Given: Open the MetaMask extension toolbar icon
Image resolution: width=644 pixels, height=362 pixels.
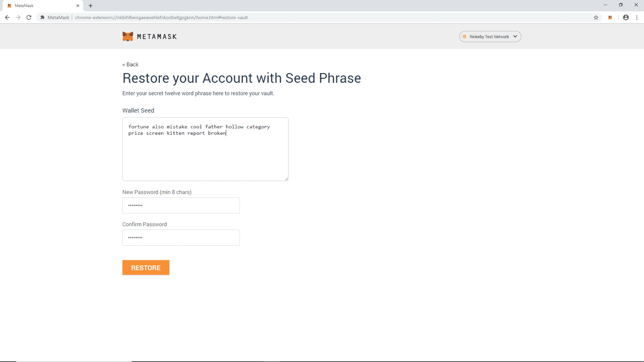Looking at the screenshot, I should (x=610, y=18).
